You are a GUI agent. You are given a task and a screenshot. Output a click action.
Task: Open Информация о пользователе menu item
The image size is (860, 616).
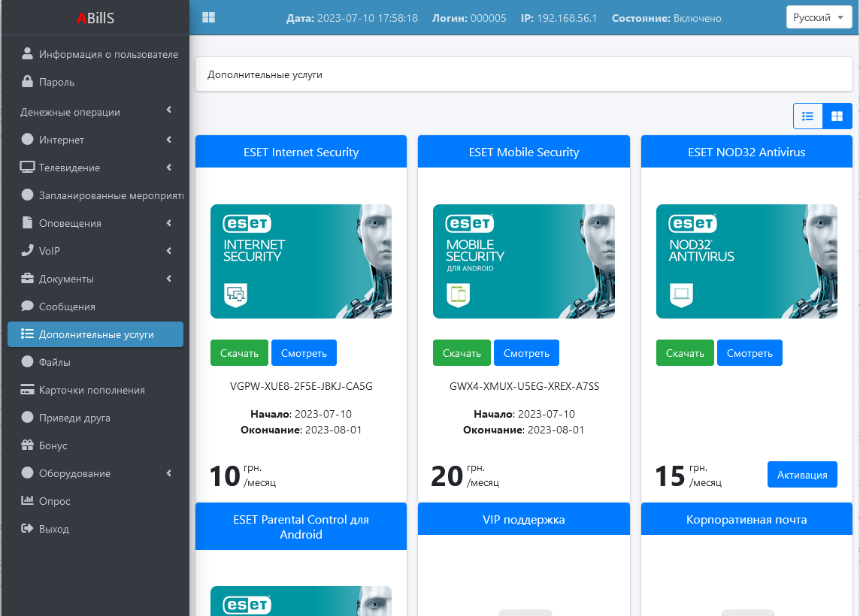pos(95,53)
